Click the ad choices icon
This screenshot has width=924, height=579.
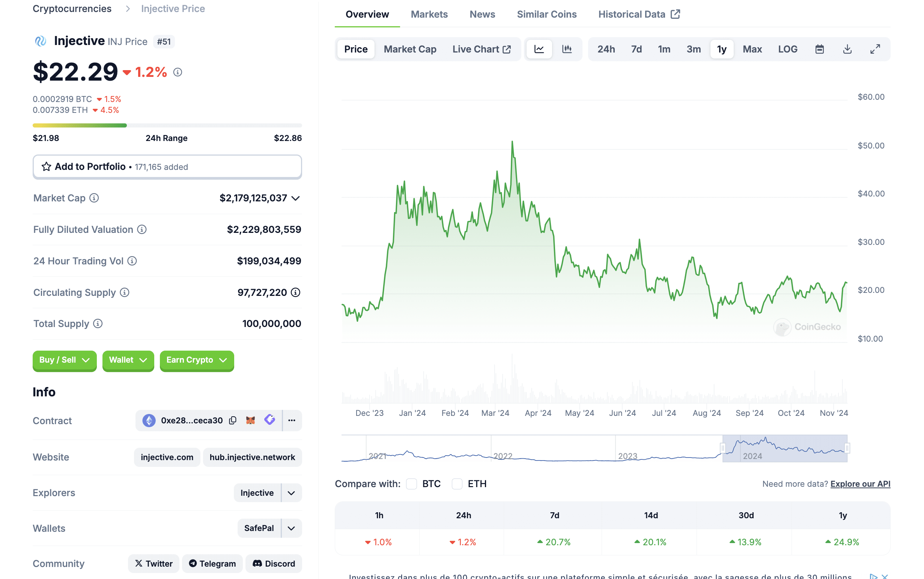pyautogui.click(x=873, y=576)
